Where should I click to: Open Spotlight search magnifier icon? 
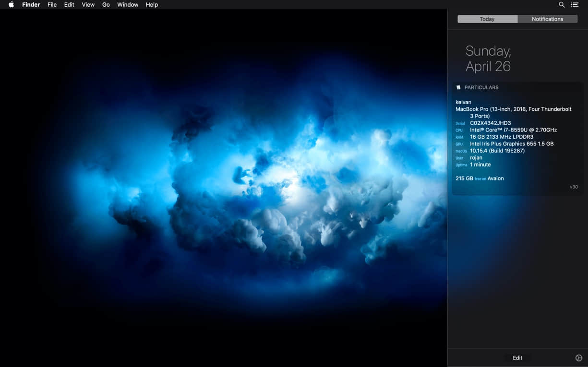562,5
